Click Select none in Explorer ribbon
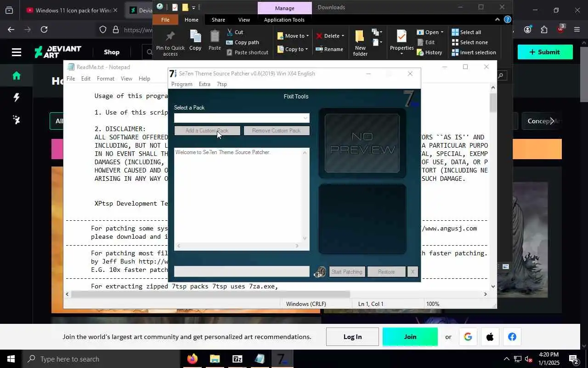 pyautogui.click(x=469, y=42)
